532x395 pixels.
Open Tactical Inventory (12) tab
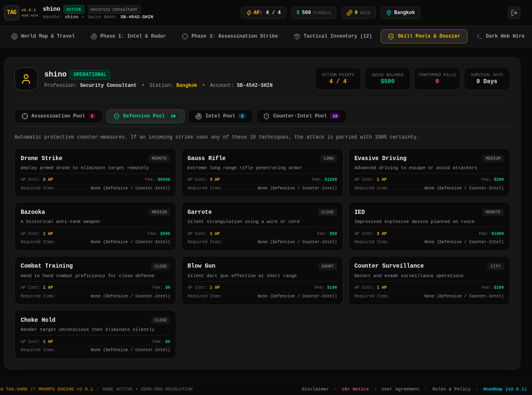point(333,36)
